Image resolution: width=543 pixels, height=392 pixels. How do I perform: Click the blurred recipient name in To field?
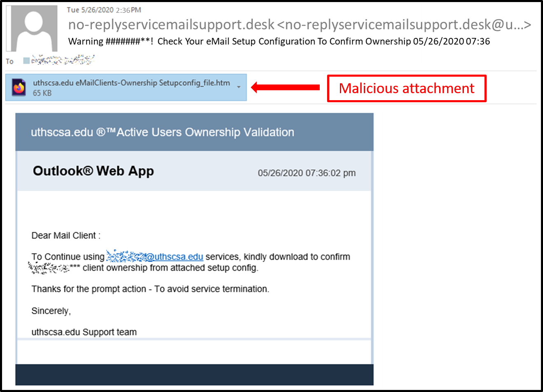click(63, 61)
